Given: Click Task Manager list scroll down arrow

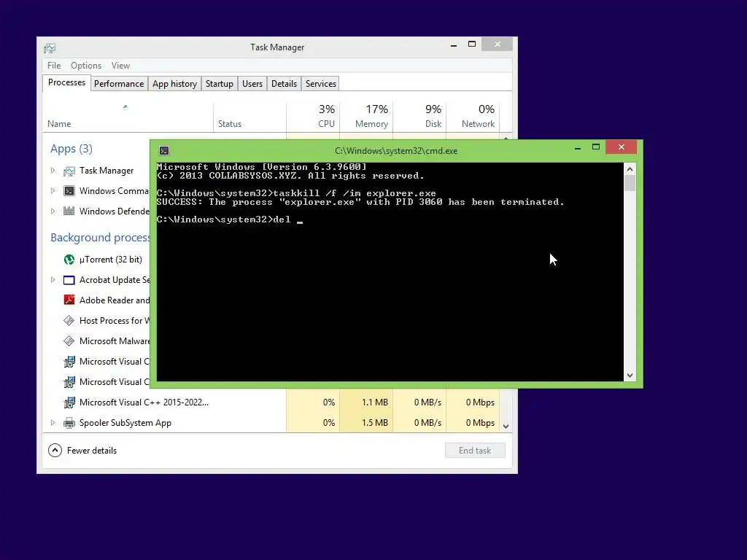Looking at the screenshot, I should click(x=506, y=427).
